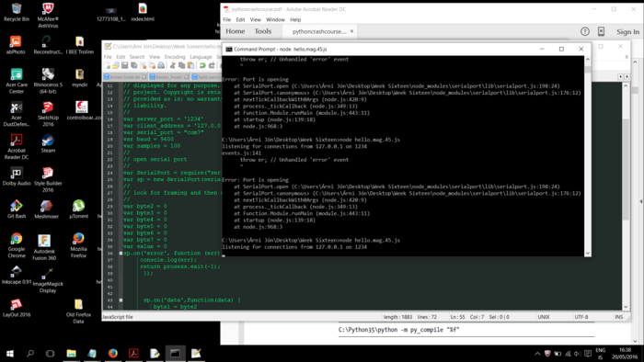Screen dimensions: 644x362
Task: Select the SketchUp 2016 desktop icon
Action: click(x=48, y=114)
